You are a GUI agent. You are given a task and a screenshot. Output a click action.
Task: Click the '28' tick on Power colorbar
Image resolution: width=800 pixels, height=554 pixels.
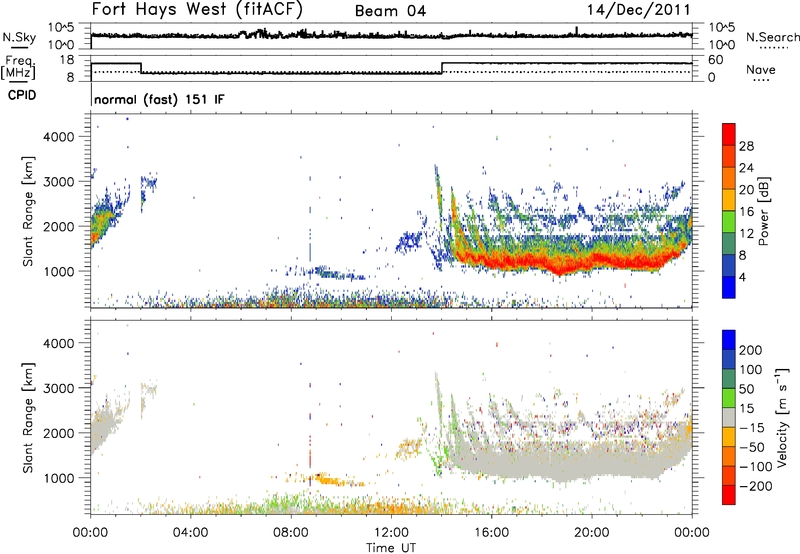[x=746, y=146]
